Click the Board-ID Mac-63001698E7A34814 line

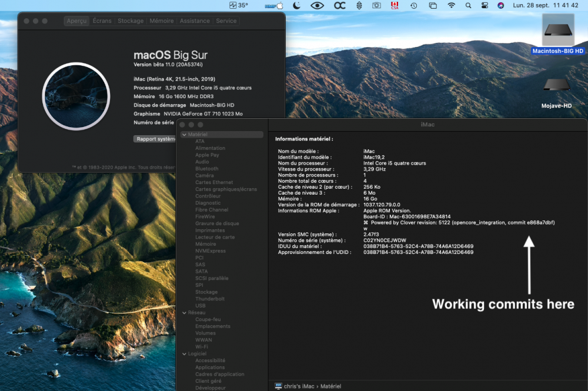point(407,217)
